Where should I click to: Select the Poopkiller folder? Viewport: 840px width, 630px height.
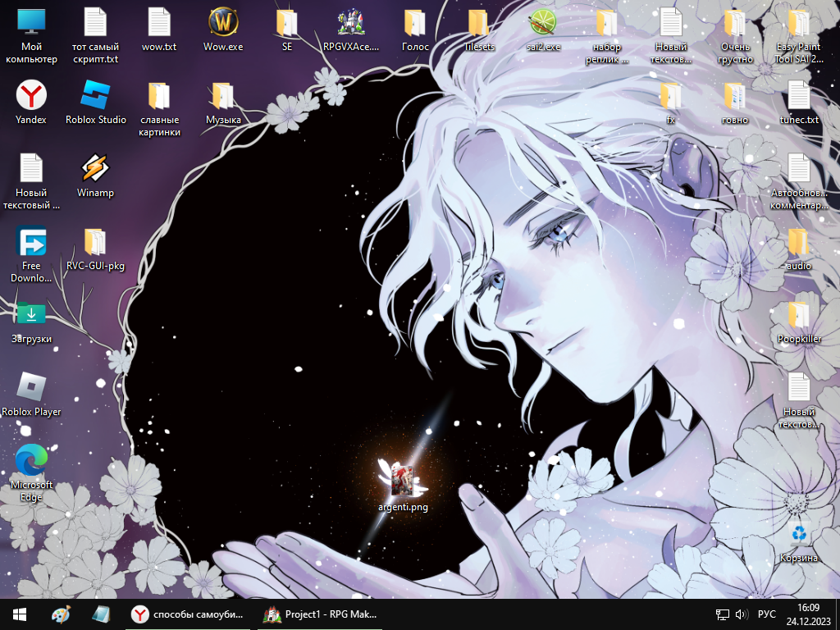click(x=799, y=322)
